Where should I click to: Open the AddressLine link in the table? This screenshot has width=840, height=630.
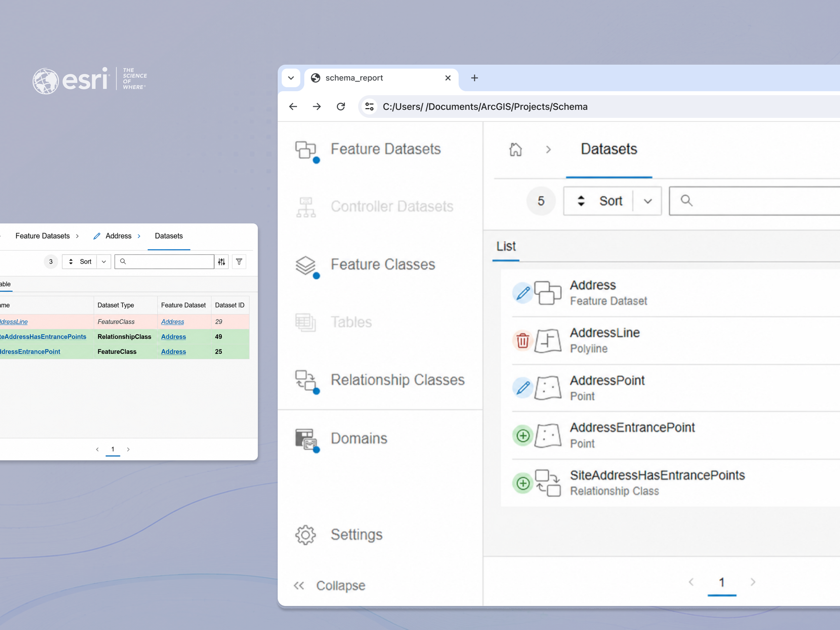coord(14,322)
